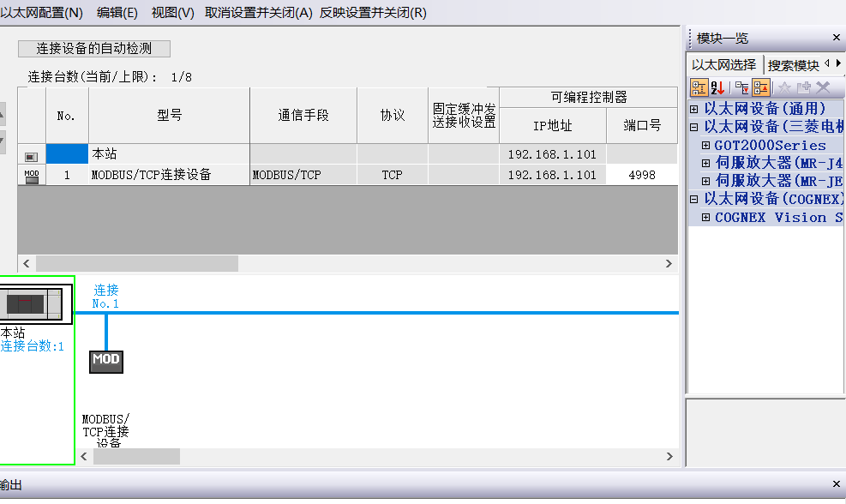Viewport: 846px width, 504px height.
Task: Switch to the 搜索模块 tab
Action: [793, 65]
